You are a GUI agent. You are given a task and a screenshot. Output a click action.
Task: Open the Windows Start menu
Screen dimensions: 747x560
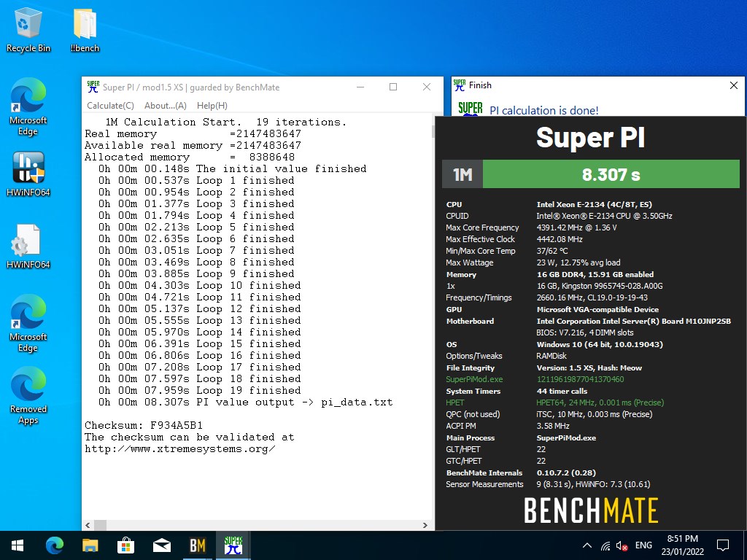[18, 545]
